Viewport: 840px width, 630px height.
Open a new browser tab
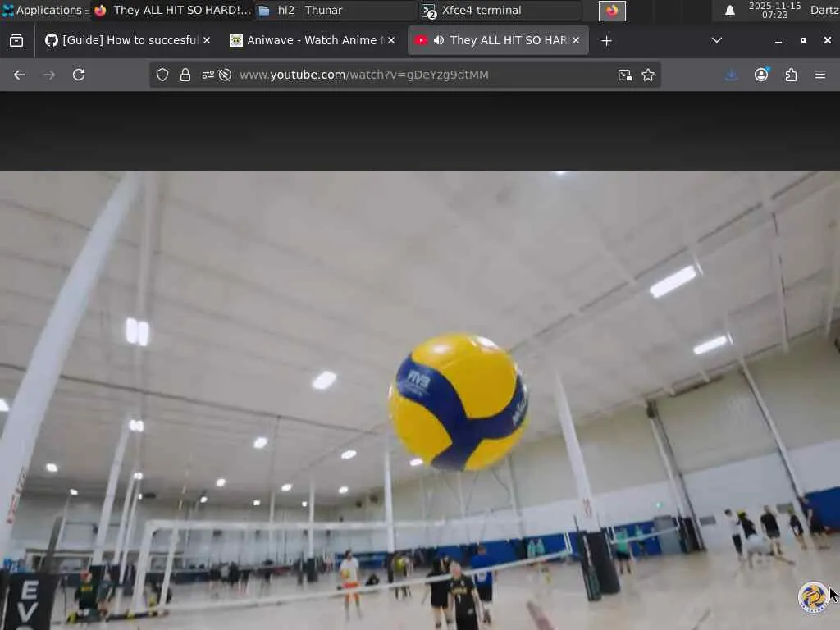[x=606, y=41]
